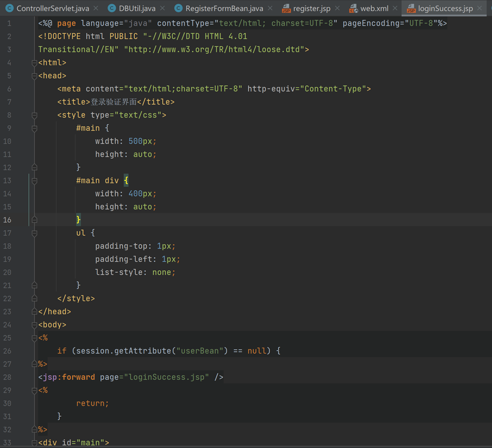Click 'contentType' attribute on line 1
The image size is (492, 448).
(183, 23)
